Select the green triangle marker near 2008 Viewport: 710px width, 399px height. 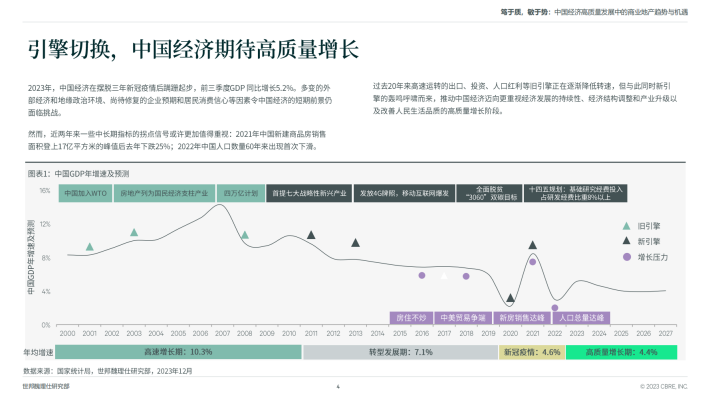click(245, 235)
